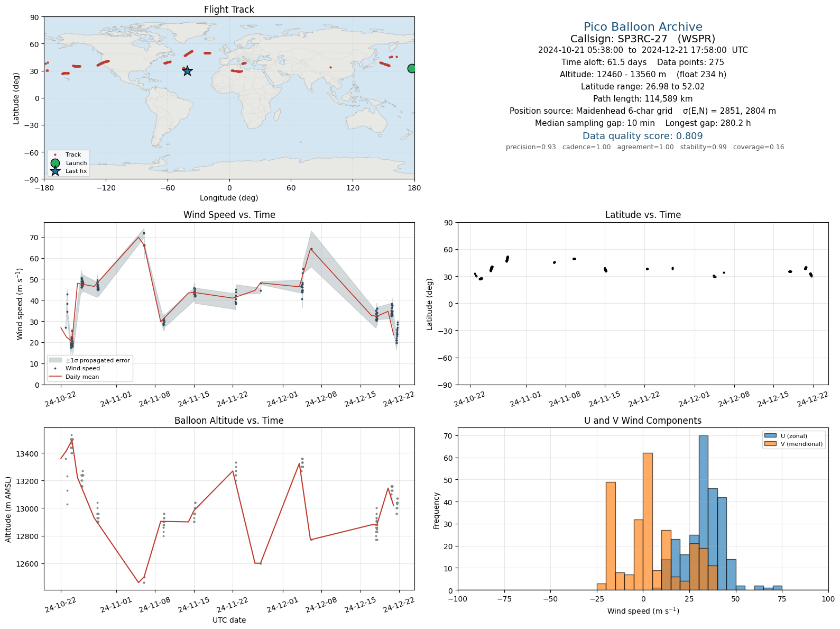840x629 pixels.
Task: Select the "Balloon Altitude vs. Time" chart title
Action: click(229, 421)
